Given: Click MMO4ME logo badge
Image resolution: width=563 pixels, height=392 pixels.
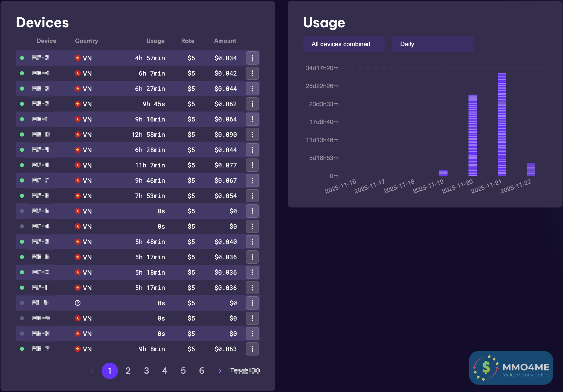Looking at the screenshot, I should click(511, 368).
